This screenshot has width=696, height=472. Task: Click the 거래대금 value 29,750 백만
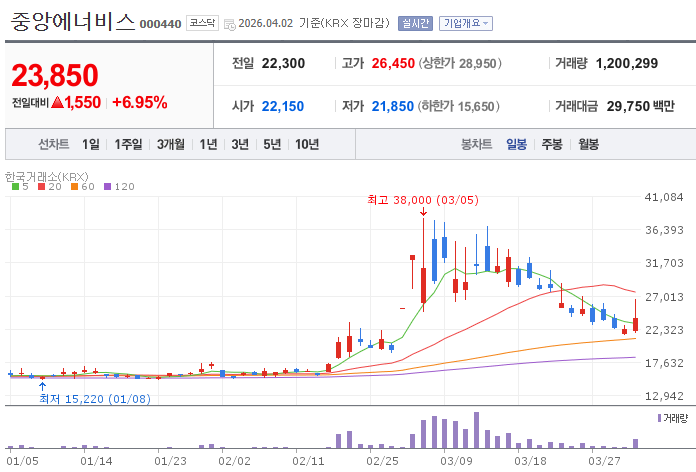[641, 107]
